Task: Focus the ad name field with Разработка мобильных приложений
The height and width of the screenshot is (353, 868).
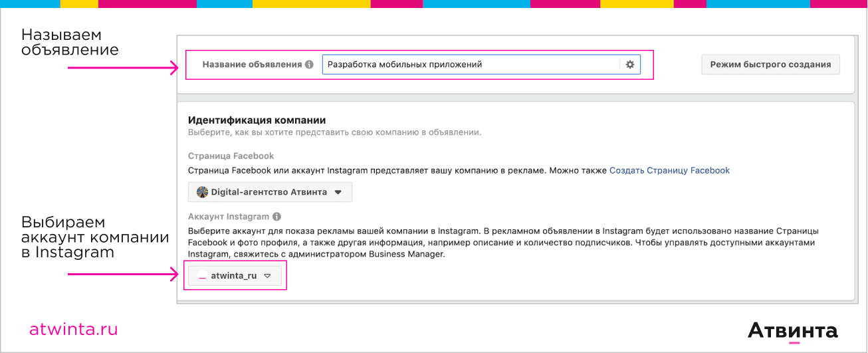Action: 481,64
